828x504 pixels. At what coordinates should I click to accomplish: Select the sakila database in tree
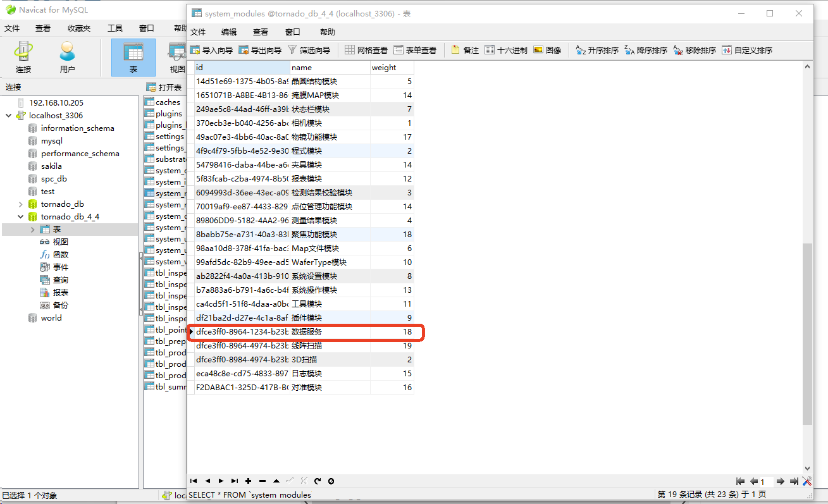[51, 166]
